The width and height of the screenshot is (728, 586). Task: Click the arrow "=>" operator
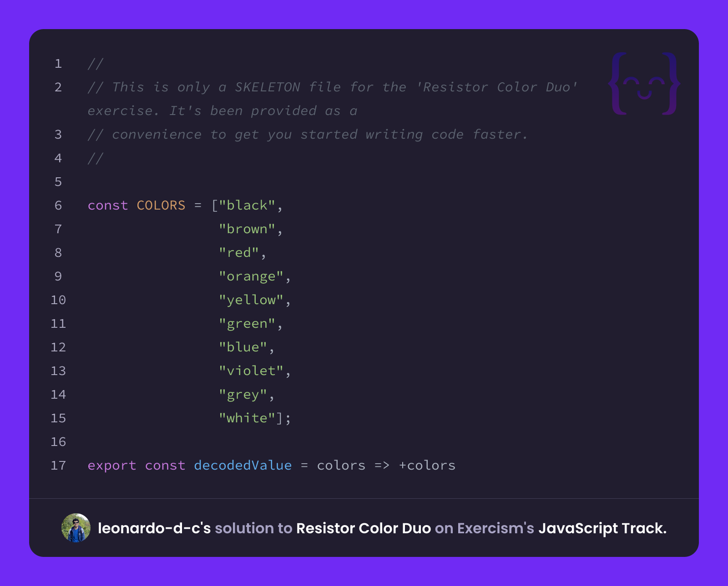click(x=382, y=466)
